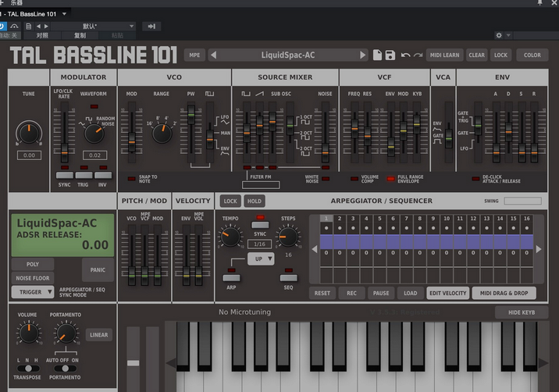Click the top LOCK button
The image size is (559, 392).
click(500, 55)
